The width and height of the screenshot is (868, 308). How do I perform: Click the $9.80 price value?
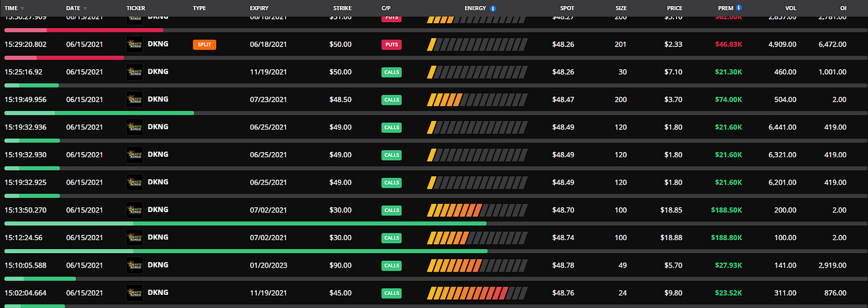click(x=674, y=293)
